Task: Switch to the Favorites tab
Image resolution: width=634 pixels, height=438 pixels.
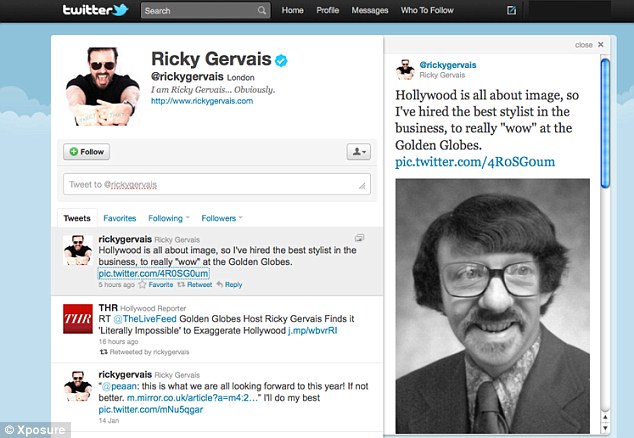Action: [x=120, y=218]
